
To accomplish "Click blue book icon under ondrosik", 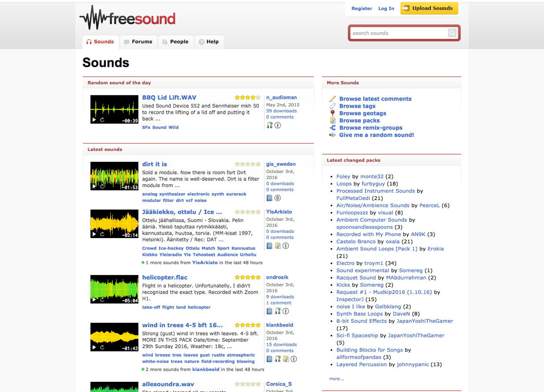I will 269,311.
